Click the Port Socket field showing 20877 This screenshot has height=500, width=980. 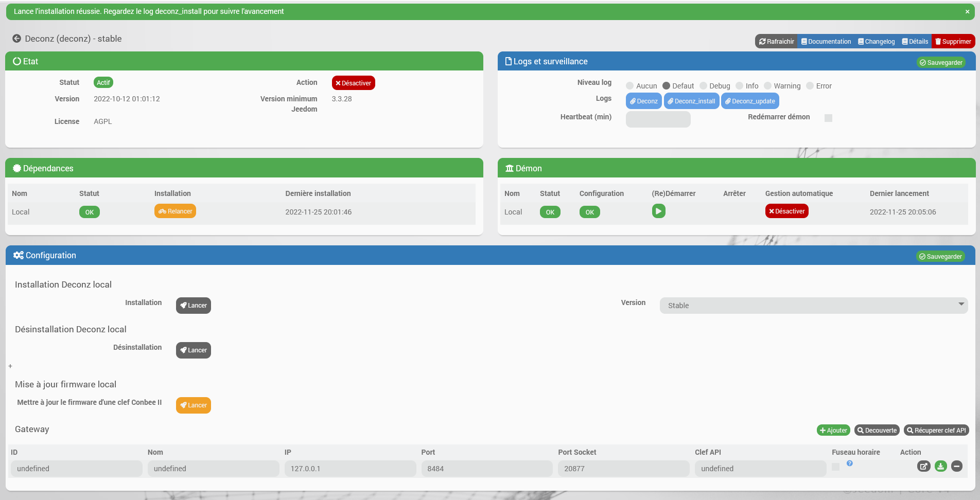point(624,469)
